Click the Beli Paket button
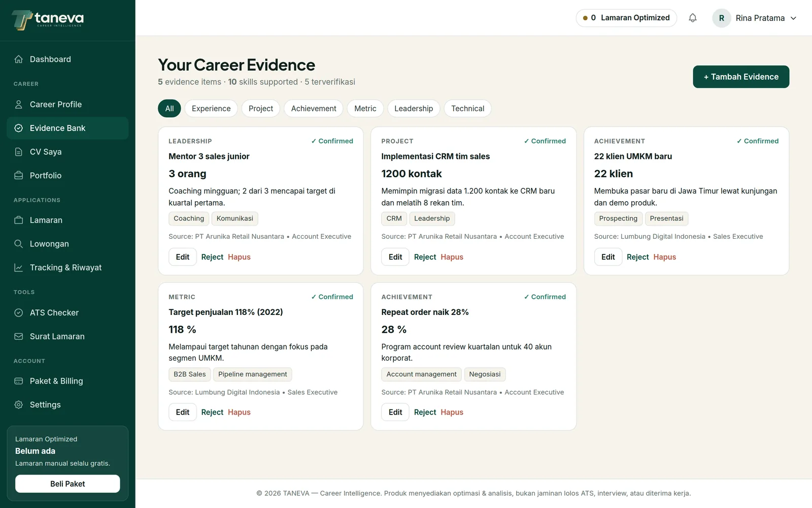 coord(67,484)
